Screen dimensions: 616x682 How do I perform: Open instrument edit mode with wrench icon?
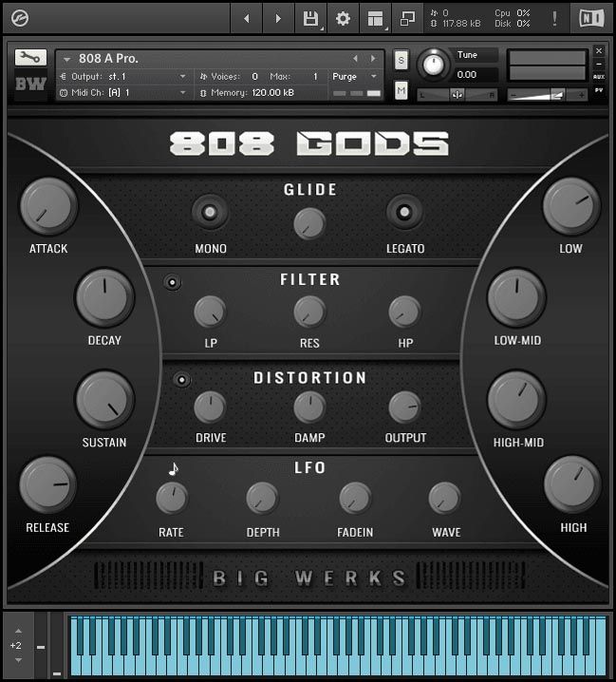pyautogui.click(x=30, y=58)
